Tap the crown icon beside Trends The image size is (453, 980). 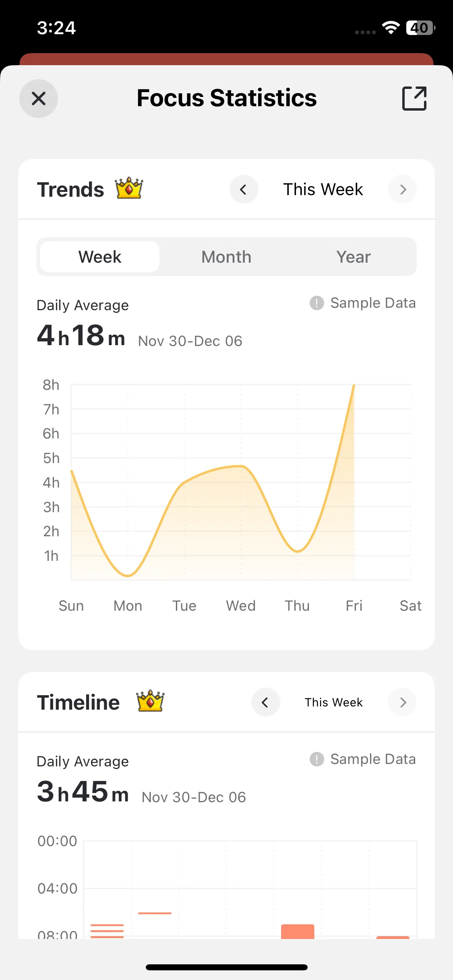click(129, 188)
